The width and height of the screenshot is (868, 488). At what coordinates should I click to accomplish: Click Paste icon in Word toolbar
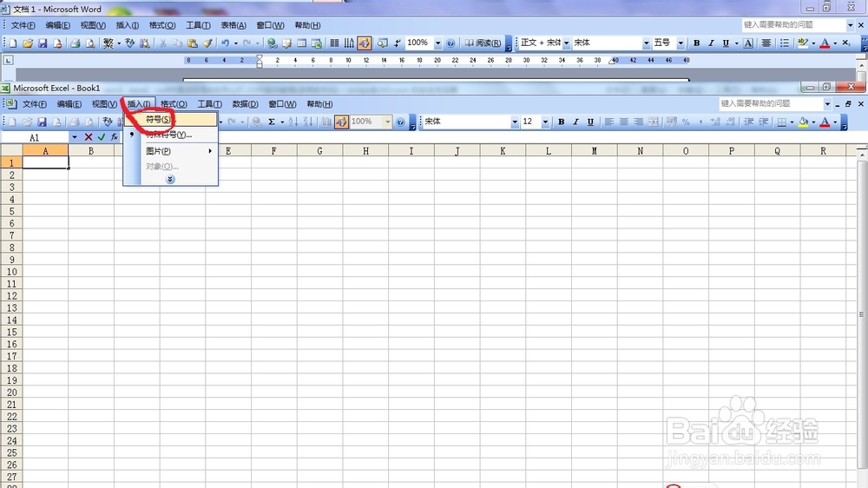193,43
